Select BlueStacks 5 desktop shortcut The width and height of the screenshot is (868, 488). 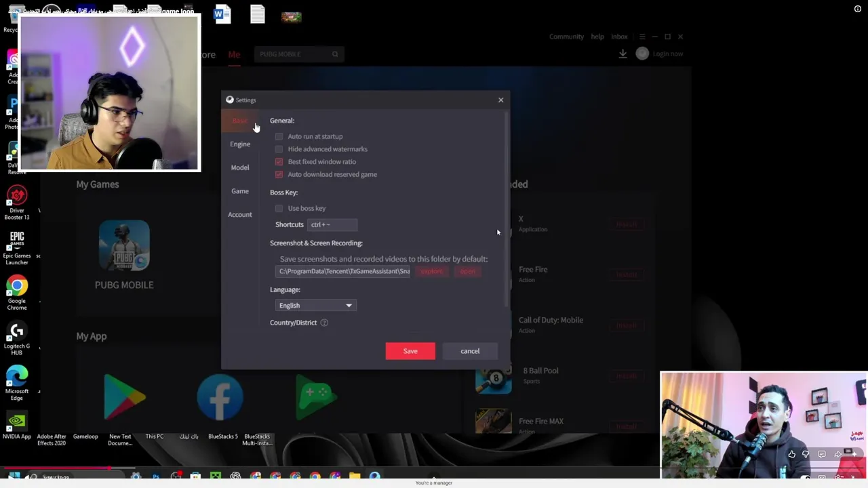click(x=223, y=436)
